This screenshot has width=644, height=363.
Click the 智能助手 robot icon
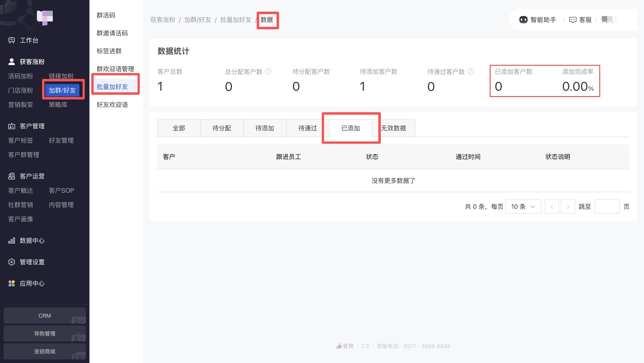point(523,20)
